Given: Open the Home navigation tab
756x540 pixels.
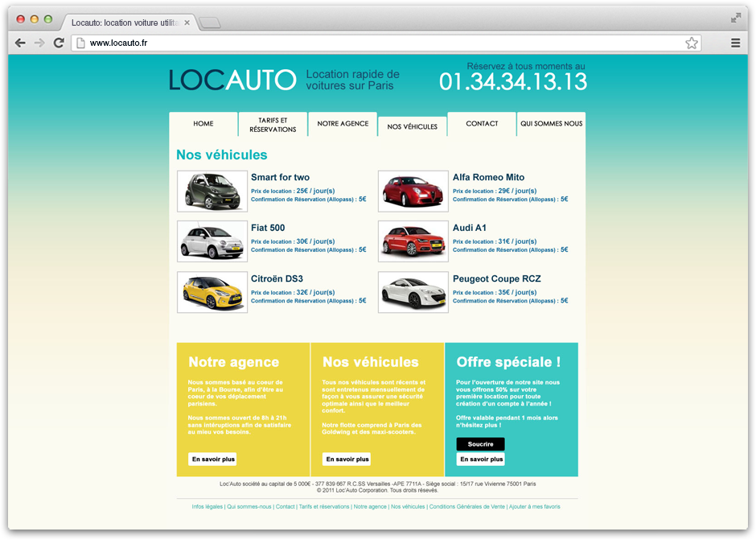Looking at the screenshot, I should pyautogui.click(x=203, y=124).
